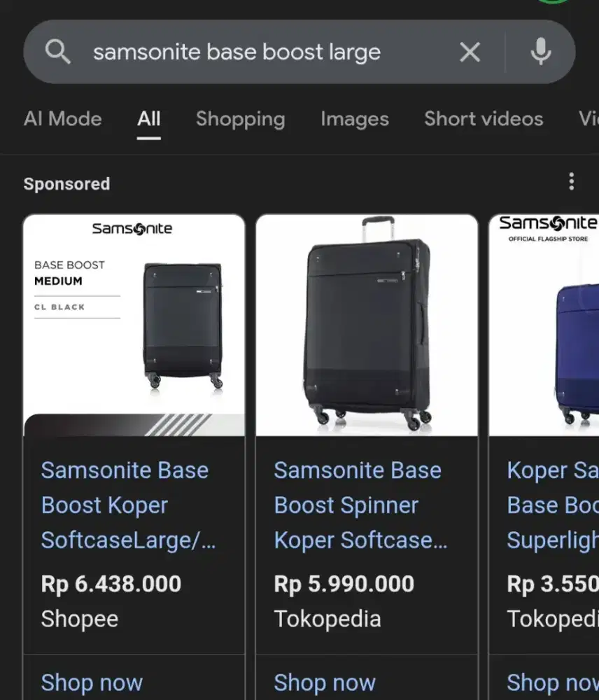The width and height of the screenshot is (599, 700).
Task: Select the All results tab
Action: [148, 119]
